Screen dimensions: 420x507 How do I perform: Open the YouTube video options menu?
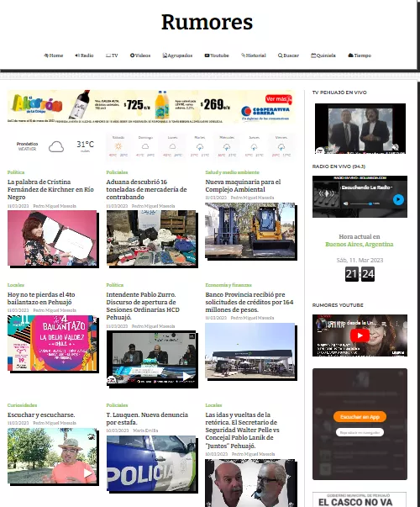click(397, 323)
